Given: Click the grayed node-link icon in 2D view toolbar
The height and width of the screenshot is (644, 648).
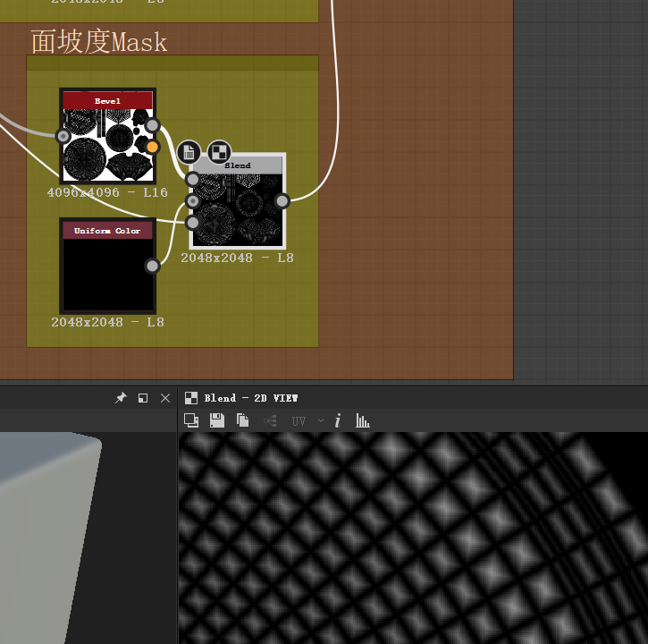Looking at the screenshot, I should pos(270,421).
